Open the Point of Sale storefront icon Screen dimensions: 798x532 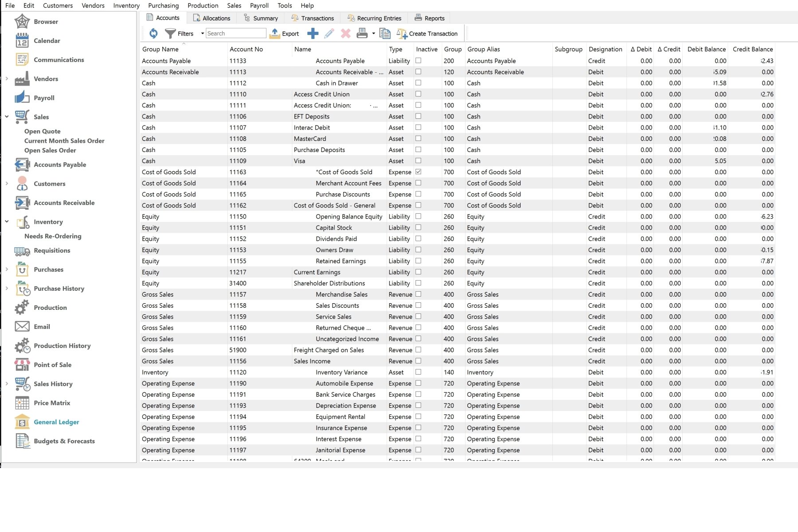pos(22,365)
